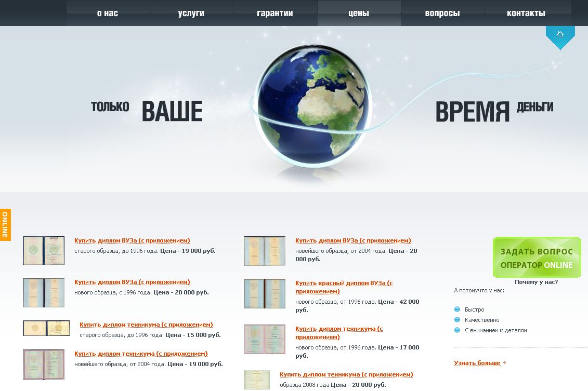The width and height of the screenshot is (588, 391).
Task: Open ВУЗ diploma link, нового образца с 1996
Action: point(132,282)
